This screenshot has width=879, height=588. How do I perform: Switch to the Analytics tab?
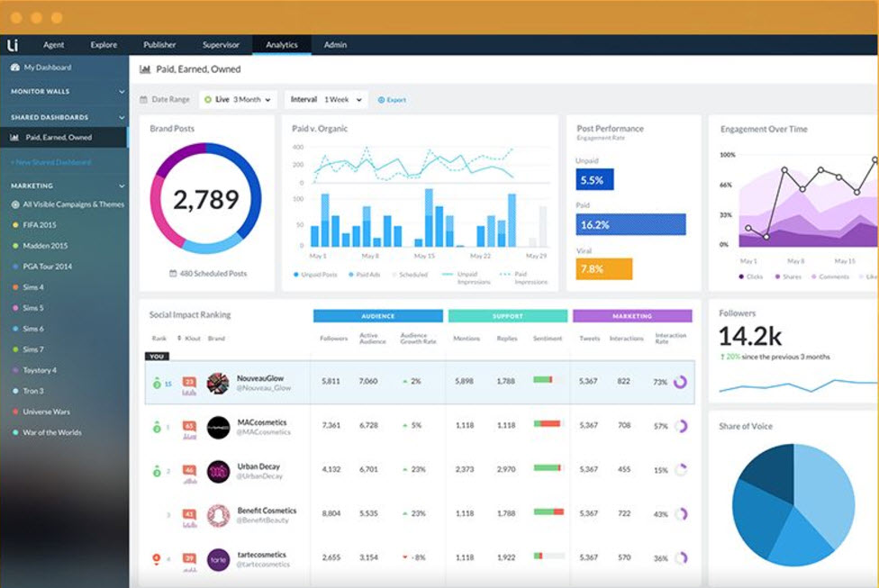pos(281,44)
